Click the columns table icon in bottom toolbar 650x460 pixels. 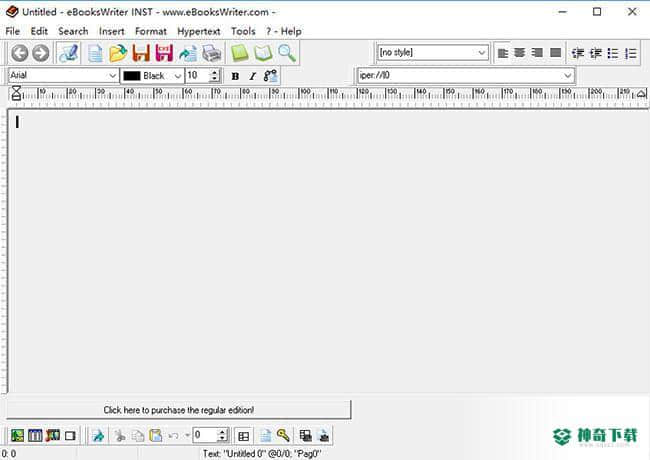pyautogui.click(x=35, y=436)
